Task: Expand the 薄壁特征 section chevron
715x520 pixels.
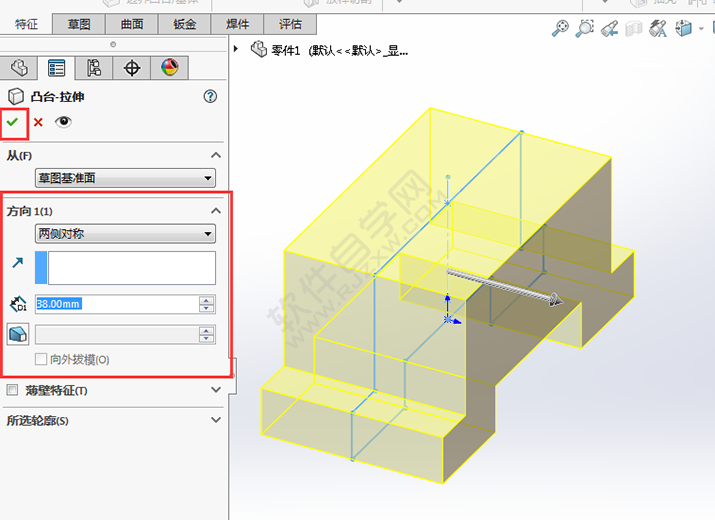Action: 216,390
